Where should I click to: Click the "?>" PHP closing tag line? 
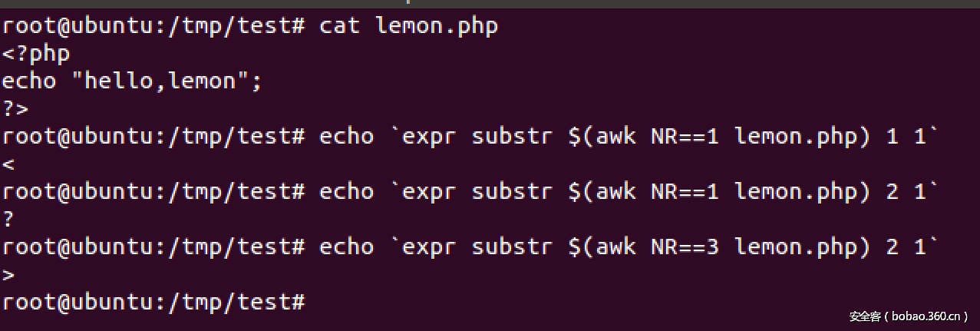click(x=15, y=109)
